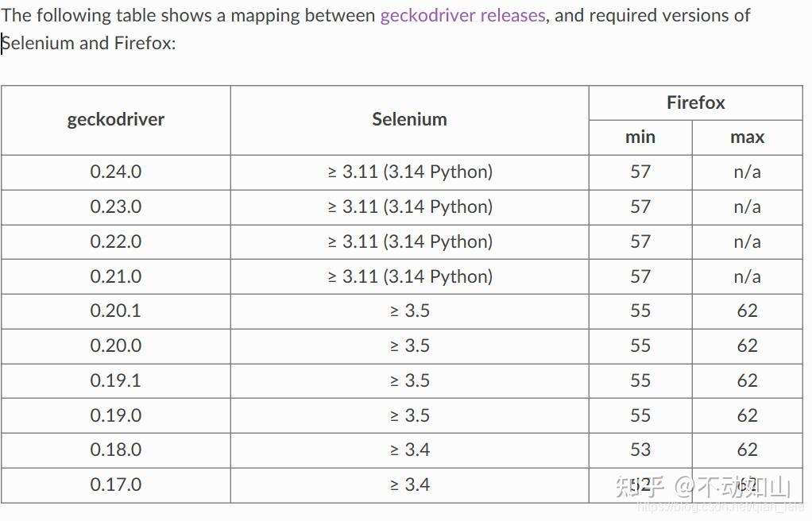
Task: Select the 0.18.0 geckodriver cell
Action: [x=116, y=450]
